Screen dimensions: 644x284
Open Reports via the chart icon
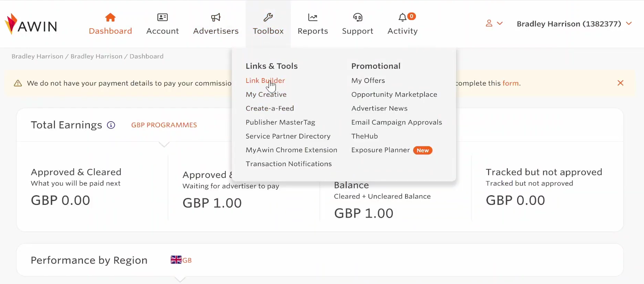[x=312, y=17]
